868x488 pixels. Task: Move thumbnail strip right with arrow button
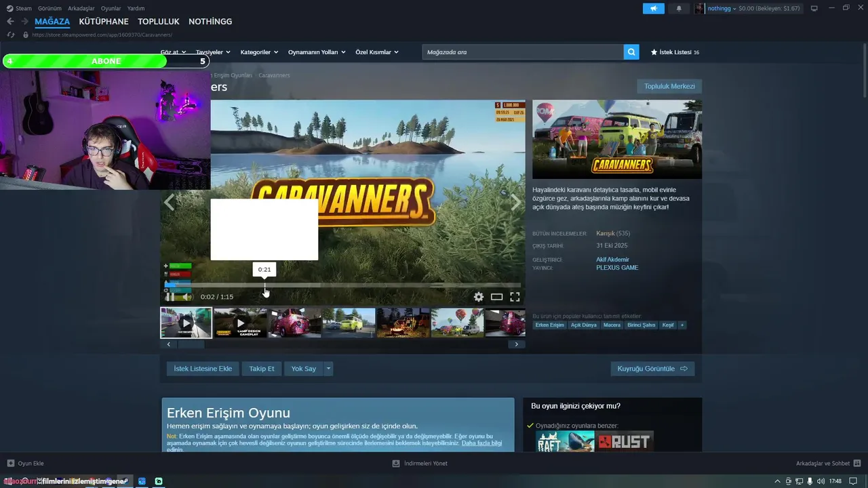[x=516, y=344]
